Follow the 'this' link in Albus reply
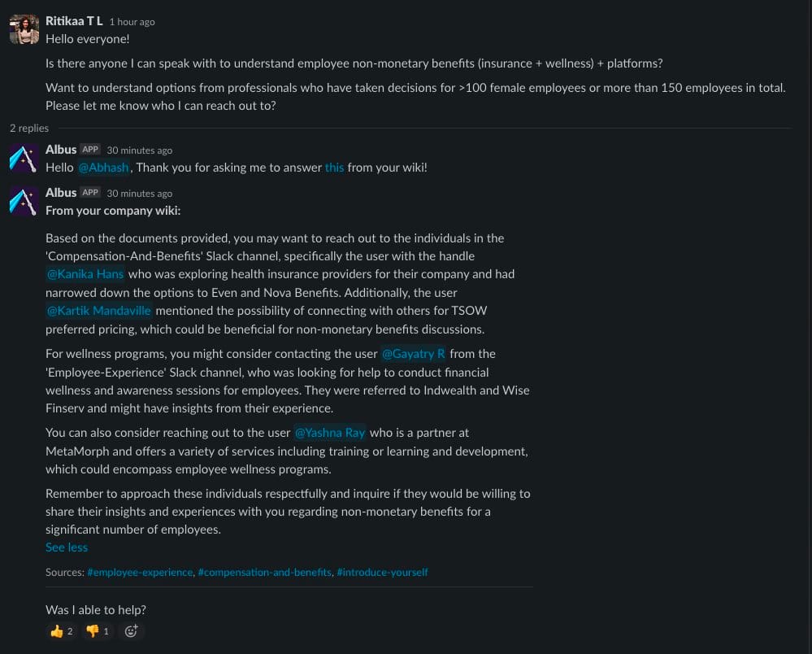 (335, 168)
